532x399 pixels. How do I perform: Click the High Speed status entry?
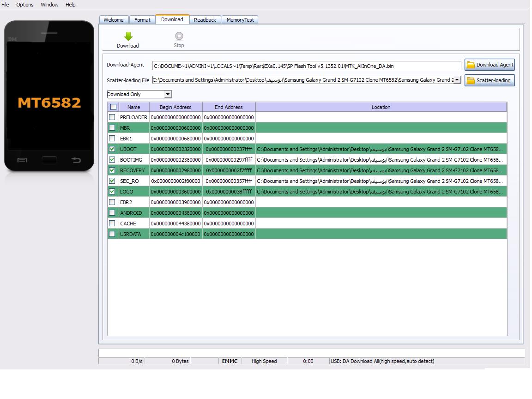pos(264,361)
